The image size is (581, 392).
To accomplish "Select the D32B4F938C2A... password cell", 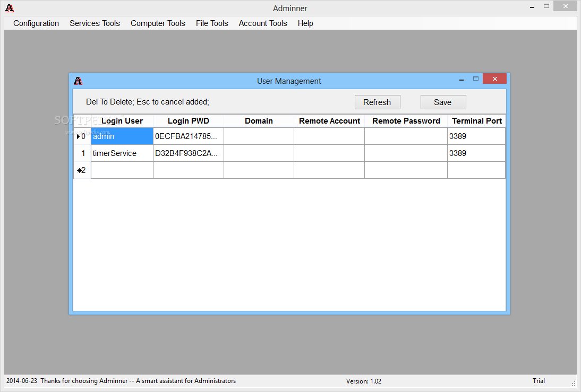I will (x=188, y=153).
